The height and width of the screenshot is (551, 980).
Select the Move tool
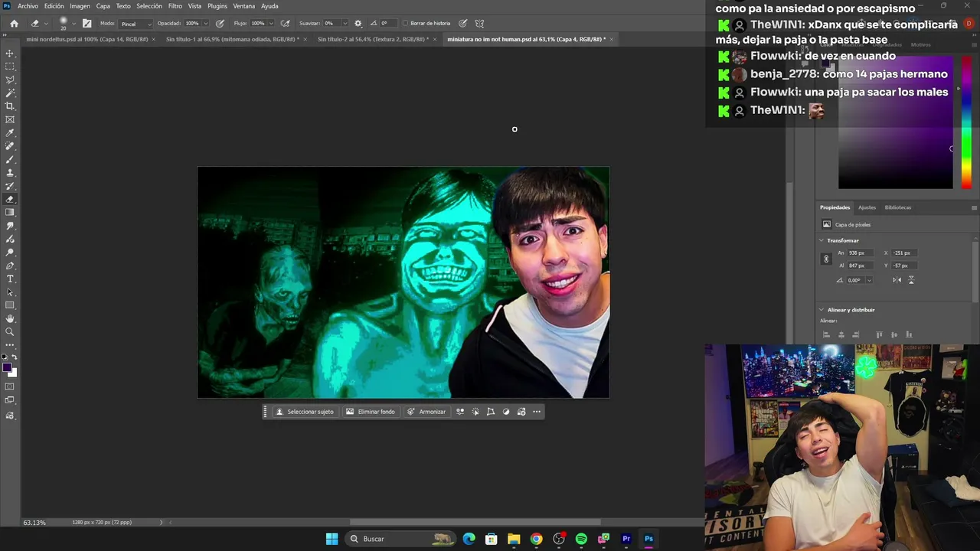pos(10,54)
